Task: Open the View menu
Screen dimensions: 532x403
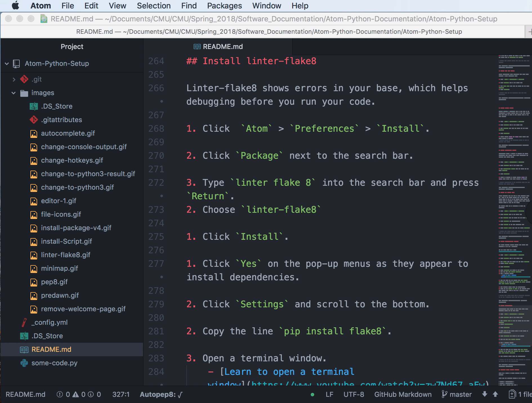Action: 118,6
